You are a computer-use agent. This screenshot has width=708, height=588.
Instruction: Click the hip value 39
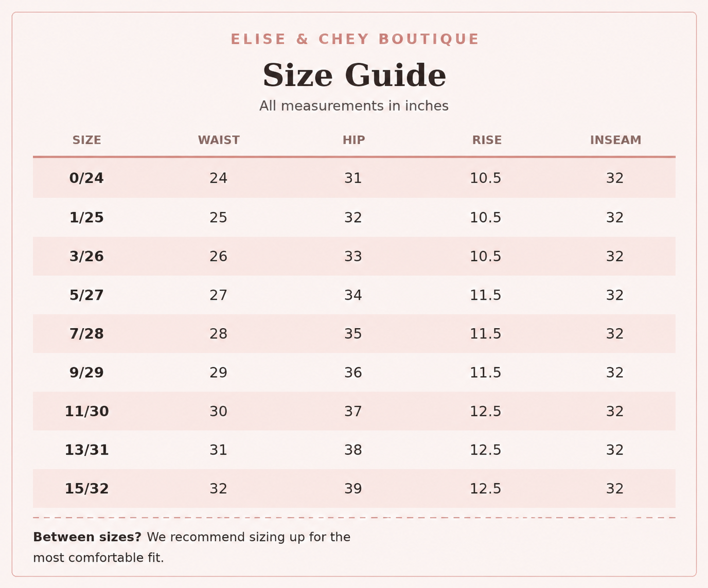point(353,489)
